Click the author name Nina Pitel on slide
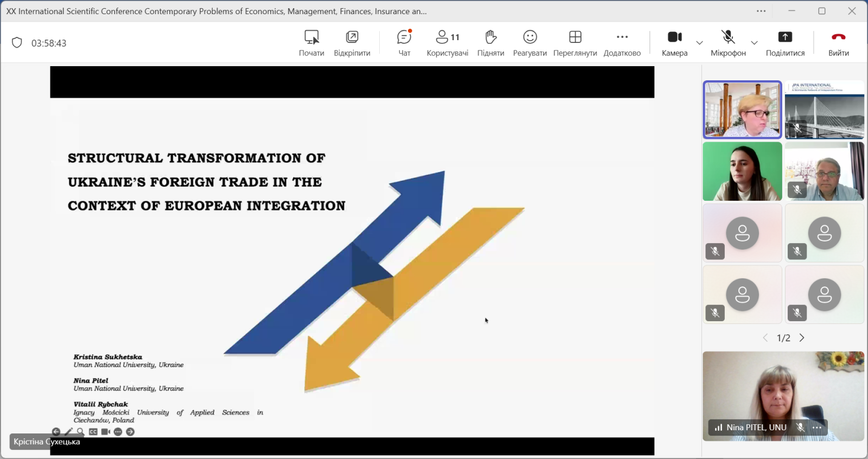This screenshot has height=459, width=868. (x=91, y=381)
